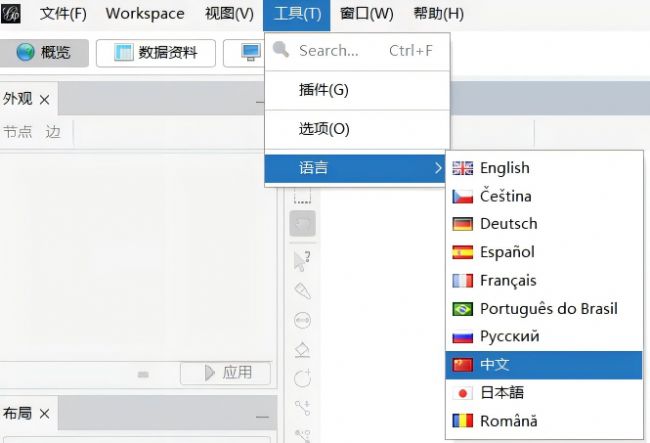Choose English from the language list
The height and width of the screenshot is (443, 650).
point(504,168)
